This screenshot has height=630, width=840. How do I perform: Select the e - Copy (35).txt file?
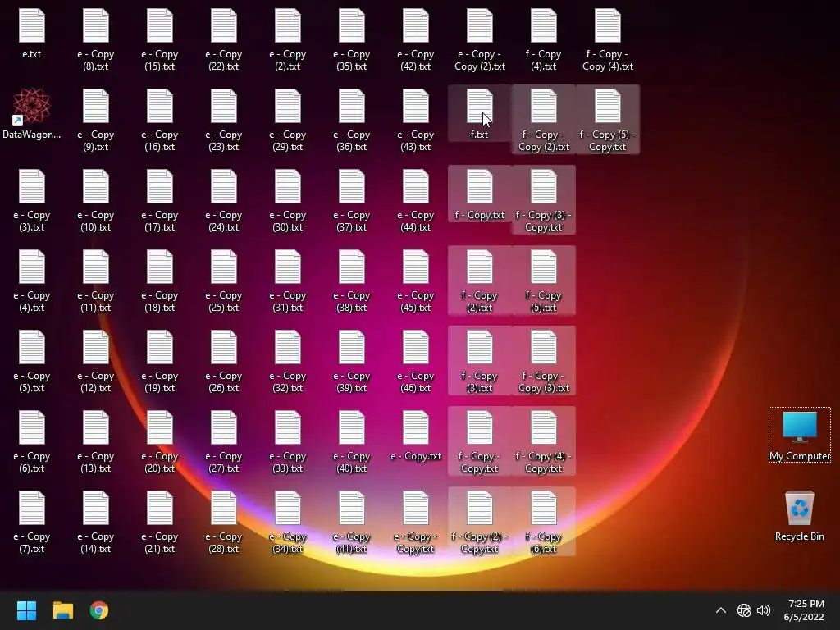pos(351,39)
